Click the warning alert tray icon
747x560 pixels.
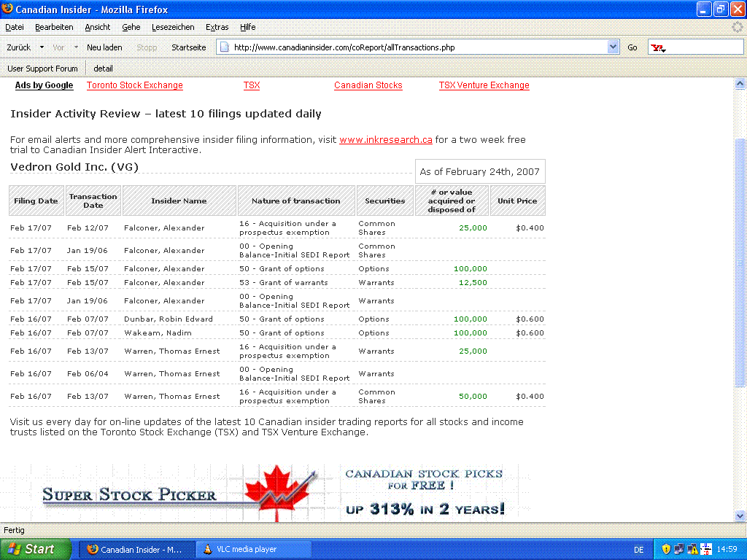click(x=693, y=549)
